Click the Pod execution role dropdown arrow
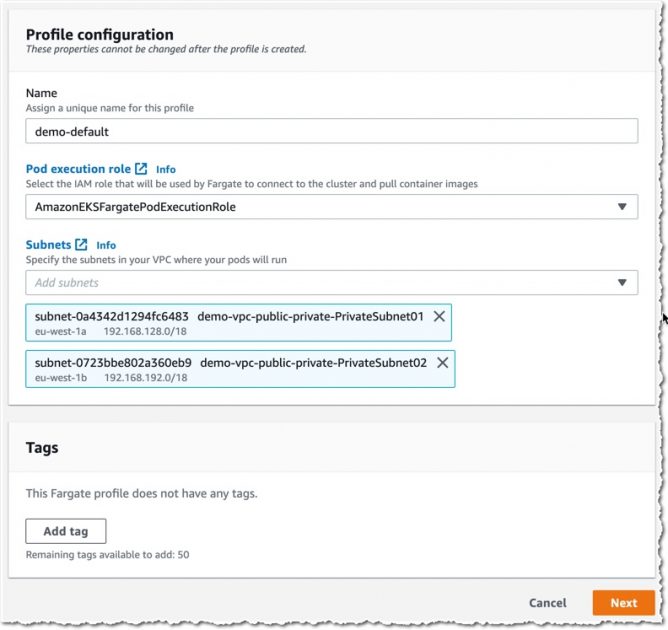 (622, 207)
